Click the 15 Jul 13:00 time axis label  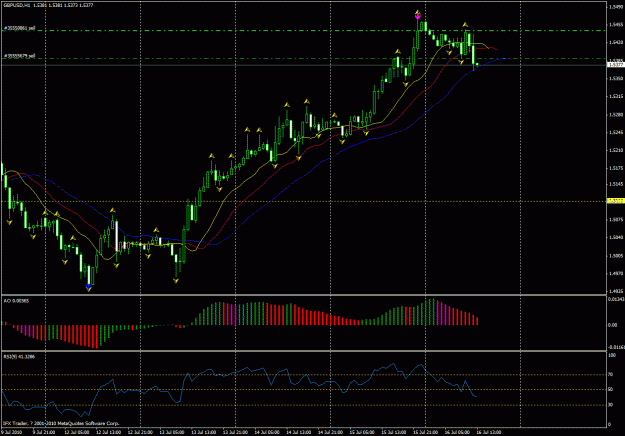[393, 432]
